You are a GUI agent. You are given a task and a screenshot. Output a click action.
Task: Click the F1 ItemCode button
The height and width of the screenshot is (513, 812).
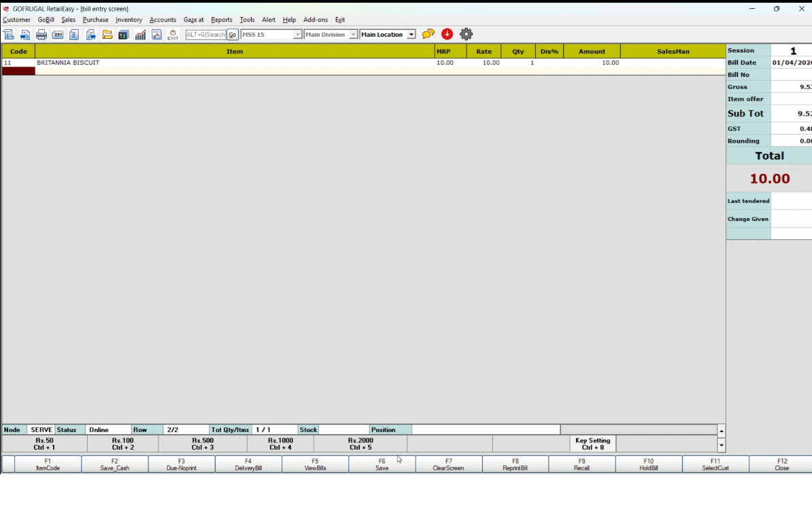[x=48, y=464]
